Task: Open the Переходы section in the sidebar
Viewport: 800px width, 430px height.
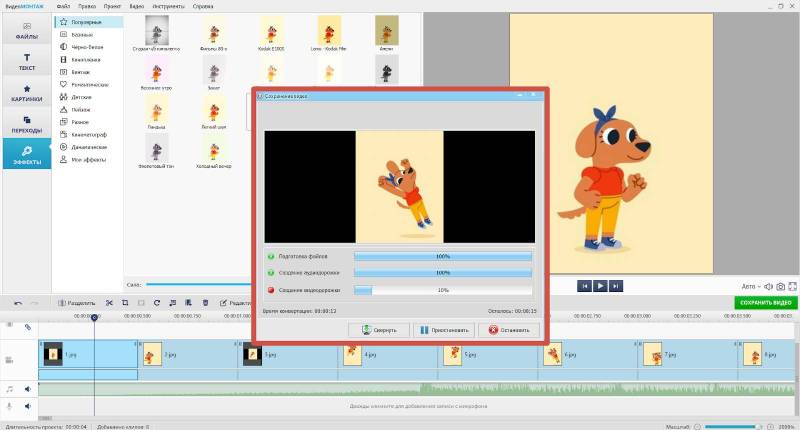Action: point(27,124)
